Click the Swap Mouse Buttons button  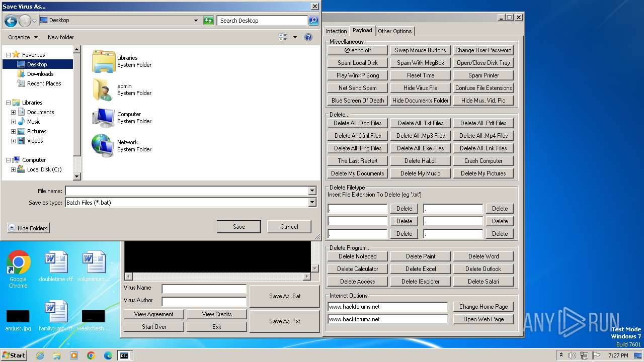click(421, 50)
